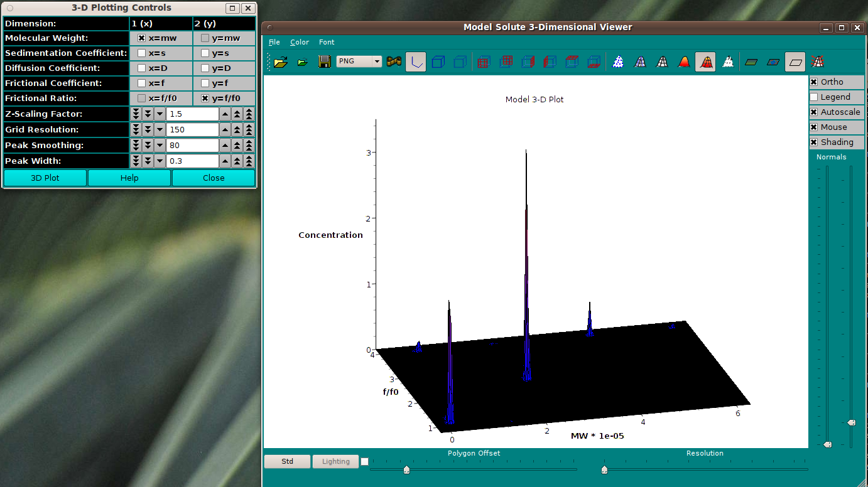Viewport: 868px width, 487px height.
Task: Select the blue box coordinate style icon
Action: pos(438,62)
